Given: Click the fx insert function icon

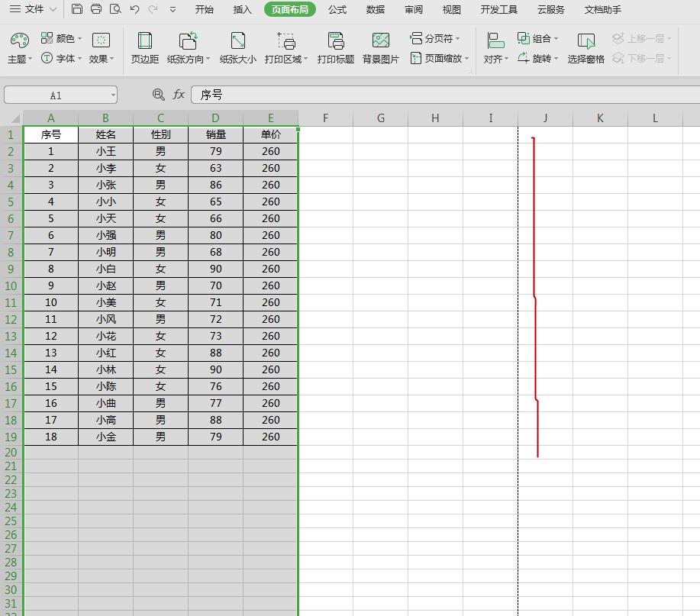Looking at the screenshot, I should 179,94.
